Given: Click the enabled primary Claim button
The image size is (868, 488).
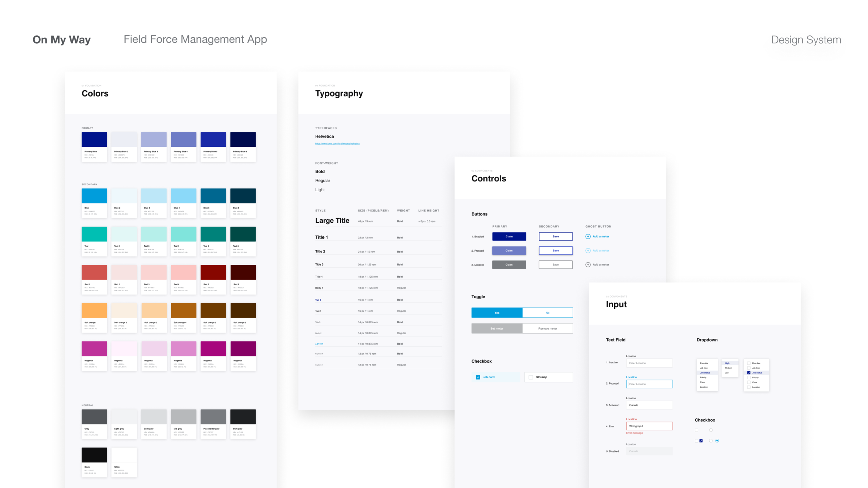Looking at the screenshot, I should [x=509, y=236].
